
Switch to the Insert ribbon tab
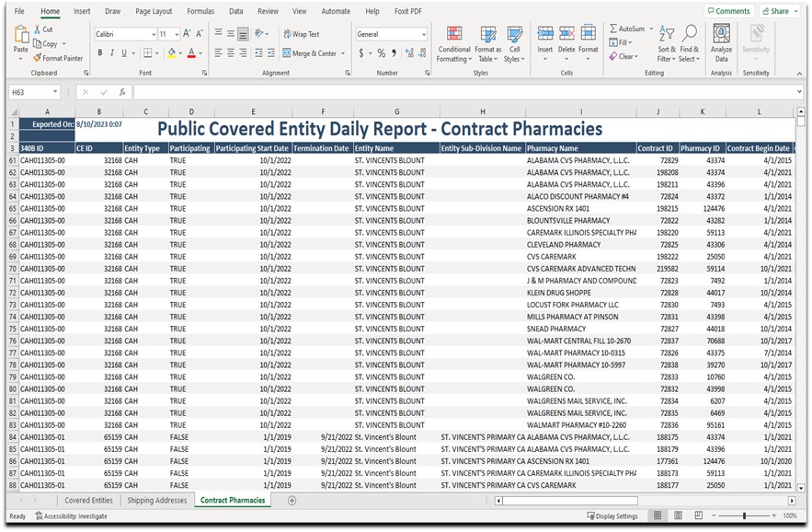[82, 11]
